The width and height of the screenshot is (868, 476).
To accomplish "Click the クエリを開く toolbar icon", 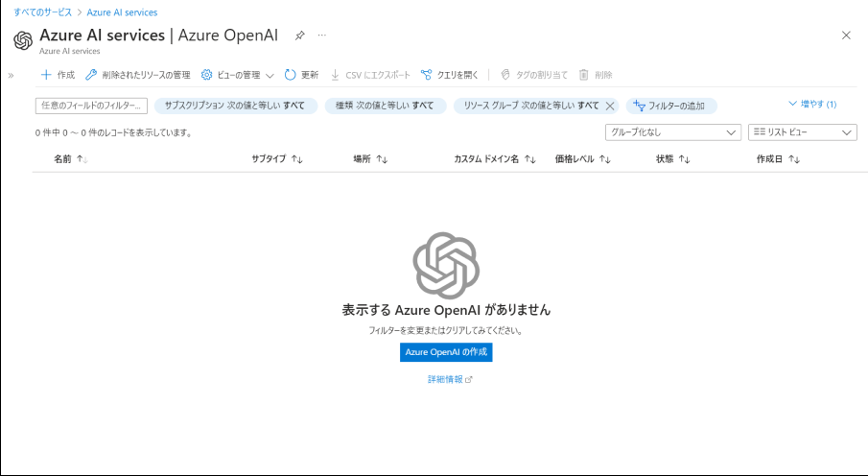I will pos(426,75).
